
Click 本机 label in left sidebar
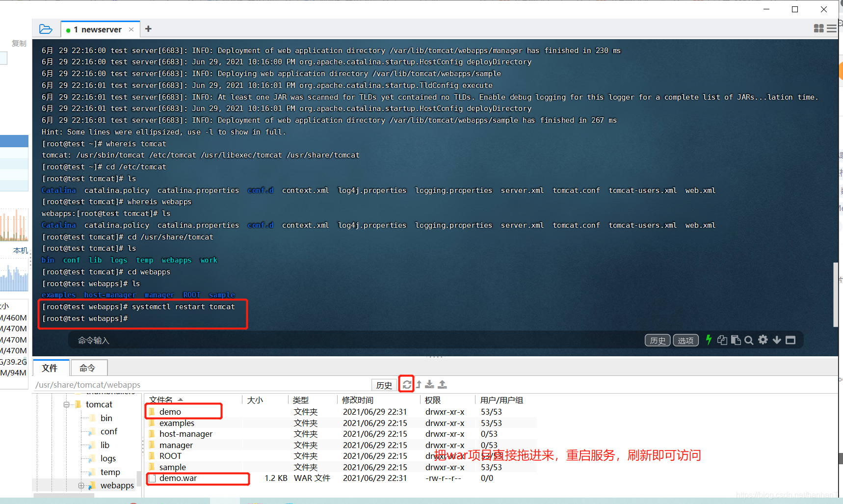click(x=21, y=250)
